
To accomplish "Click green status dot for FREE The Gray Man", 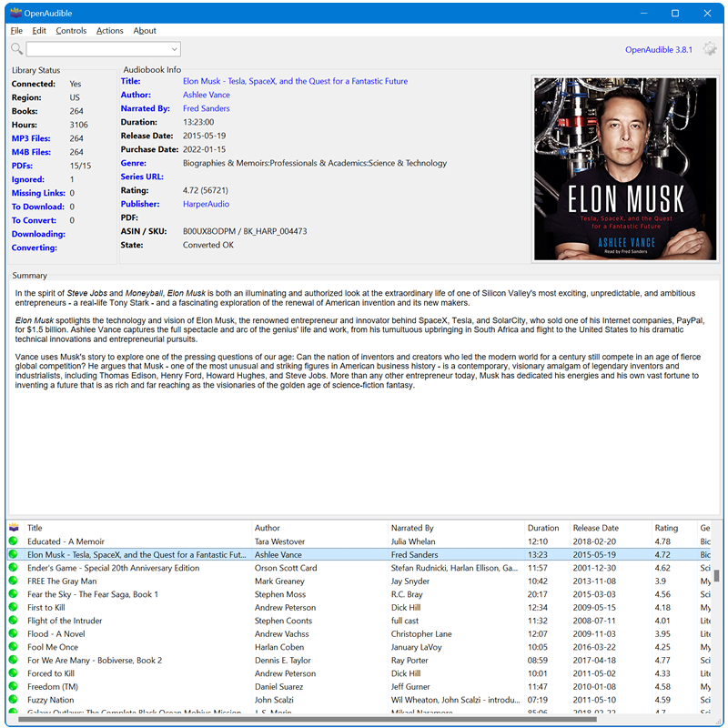I will click(13, 581).
